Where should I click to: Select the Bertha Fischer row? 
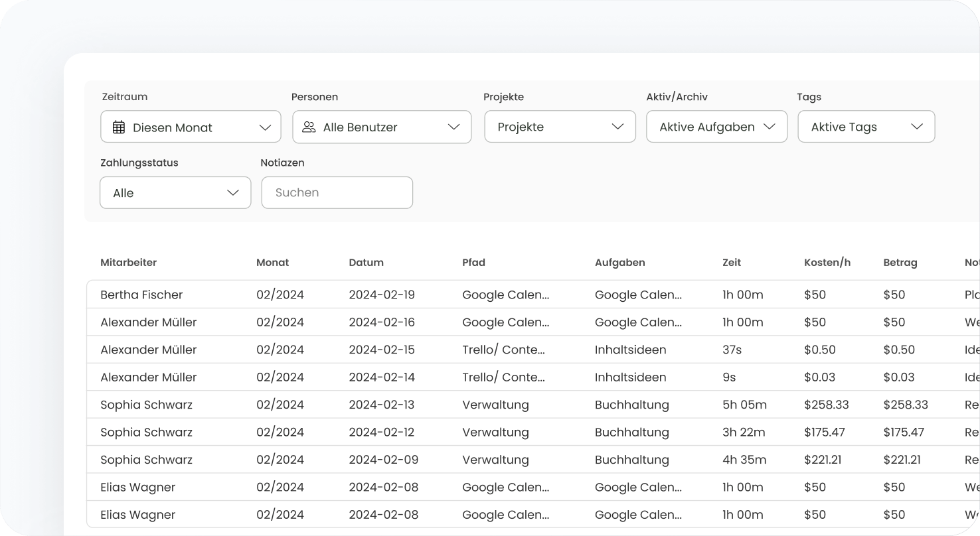coord(141,295)
